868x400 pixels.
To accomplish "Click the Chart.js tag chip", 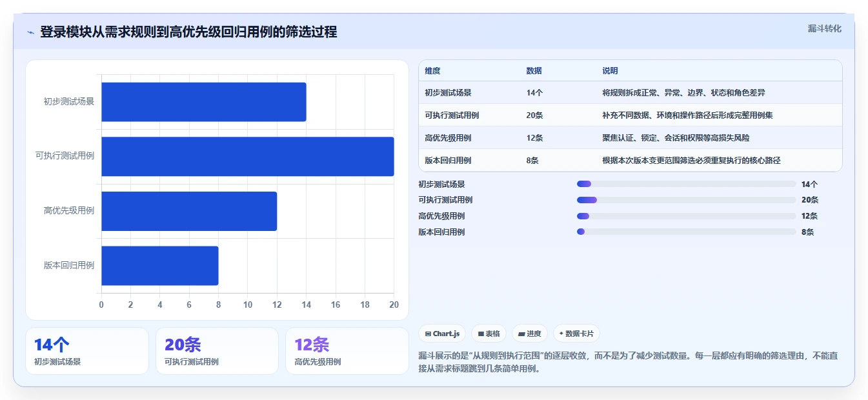I will (442, 334).
